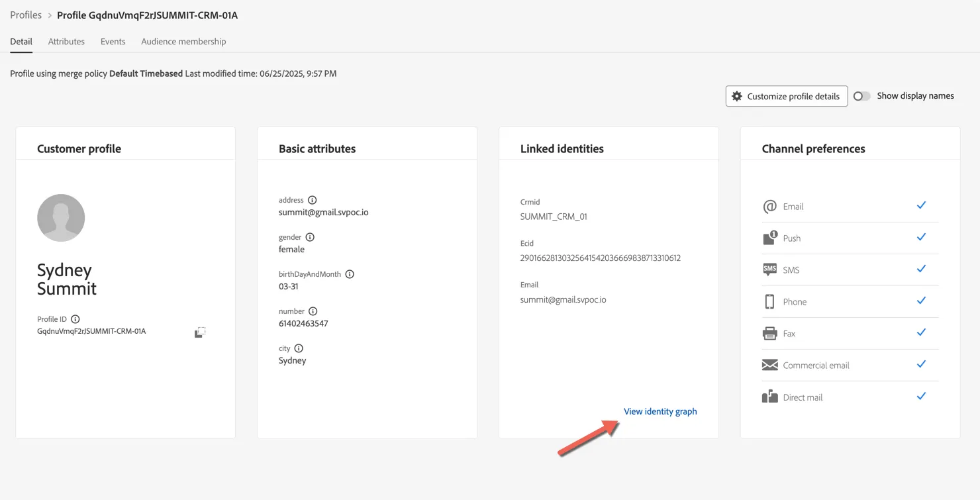Screen dimensions: 980x500
Task: Click the Commercial email preference checkmark
Action: pos(921,364)
